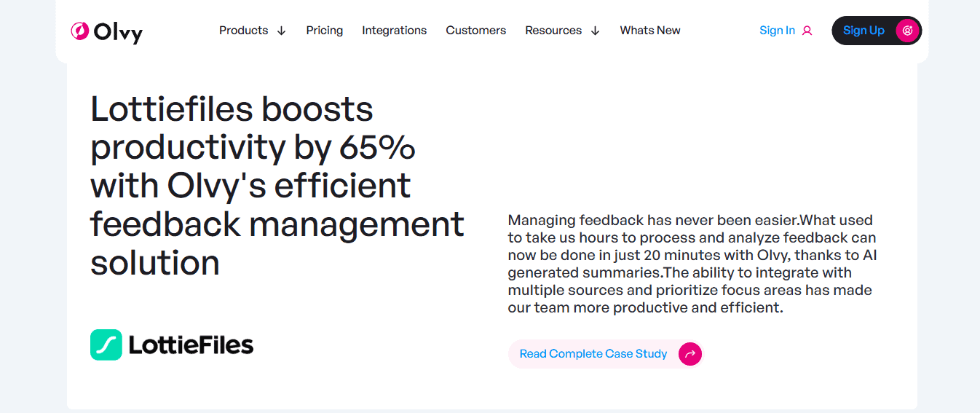This screenshot has width=980, height=413.
Task: Expand the down arrow beside Products
Action: tap(281, 31)
